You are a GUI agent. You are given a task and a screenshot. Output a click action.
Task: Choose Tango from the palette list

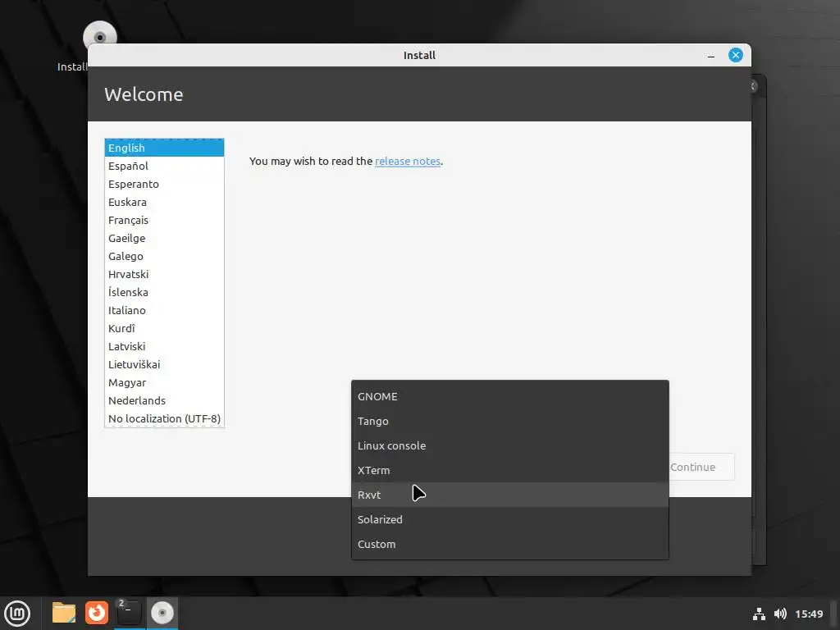pyautogui.click(x=510, y=421)
